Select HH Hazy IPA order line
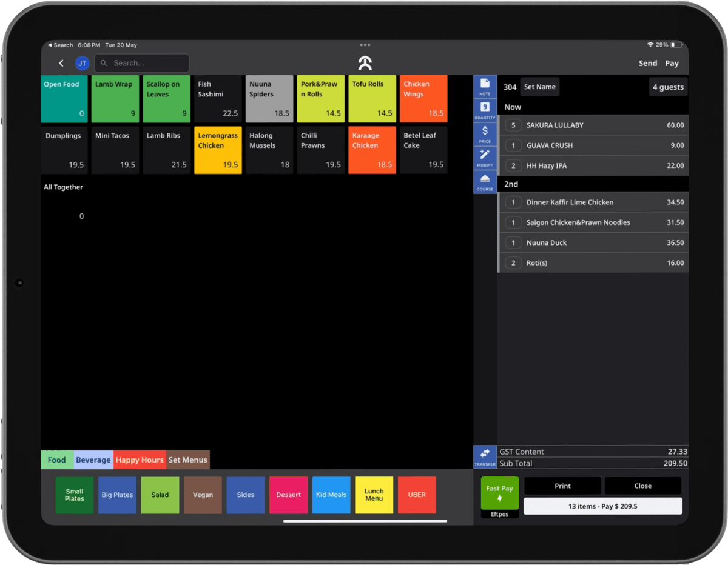 click(593, 165)
